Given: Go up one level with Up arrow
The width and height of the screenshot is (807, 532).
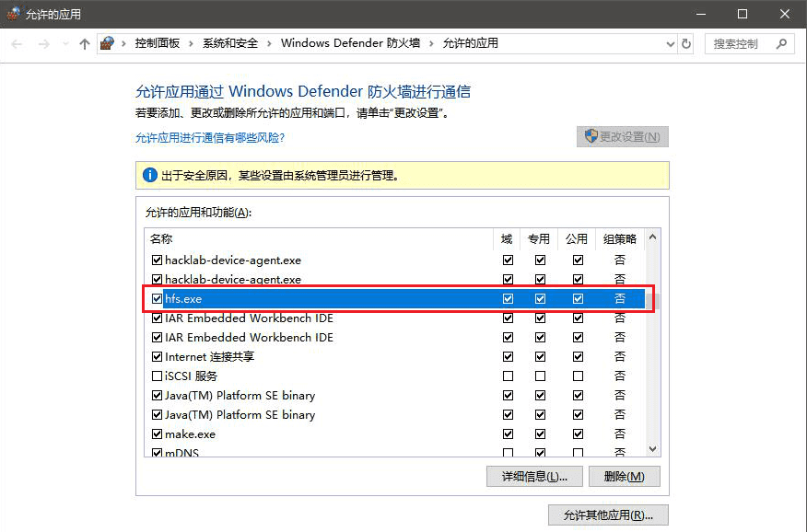Looking at the screenshot, I should (85, 44).
